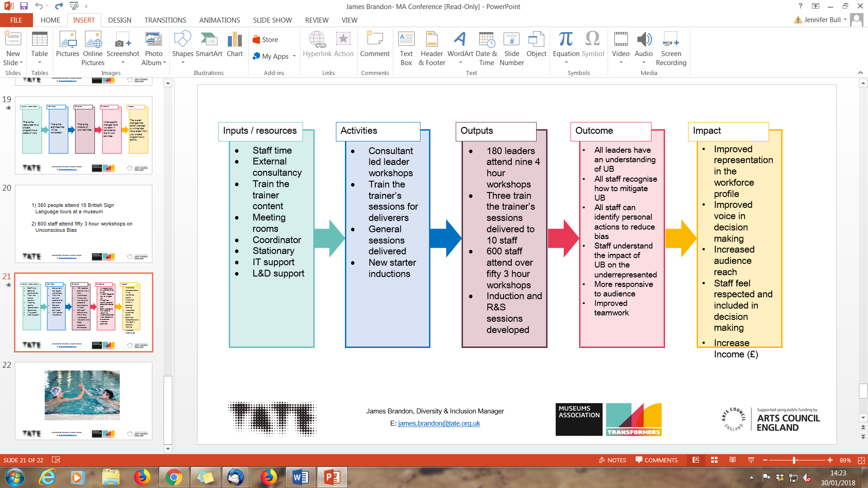Open Jennifer Bull account dropdown
The height and width of the screenshot is (488, 868).
(x=845, y=19)
